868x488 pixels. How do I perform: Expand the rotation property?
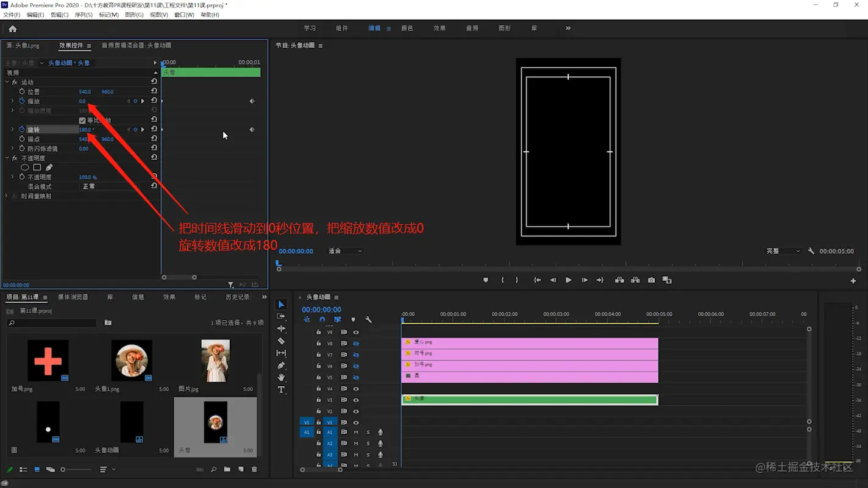pos(12,130)
